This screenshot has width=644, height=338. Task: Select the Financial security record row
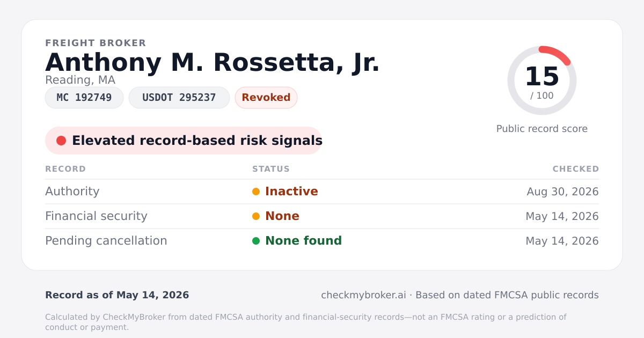pos(322,216)
